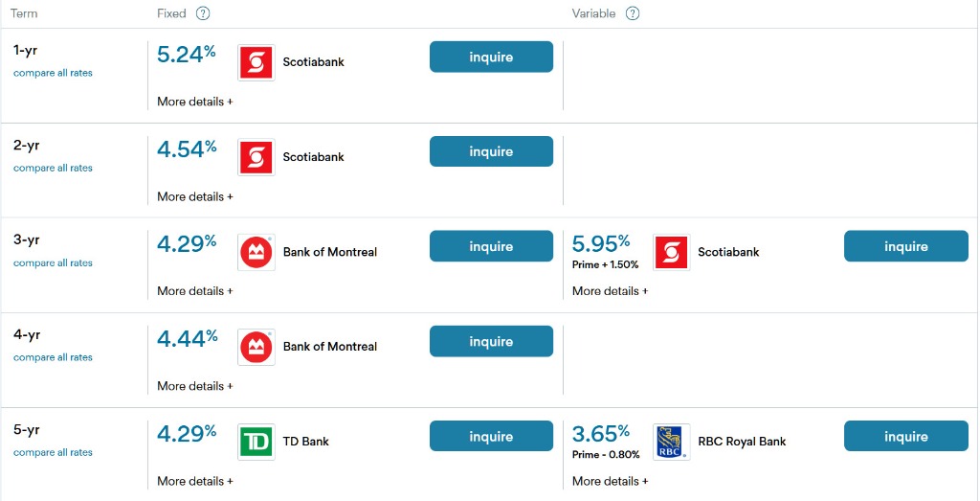Expand More details for 5-yr RBC variable rate
The width and height of the screenshot is (980, 501).
pos(610,481)
